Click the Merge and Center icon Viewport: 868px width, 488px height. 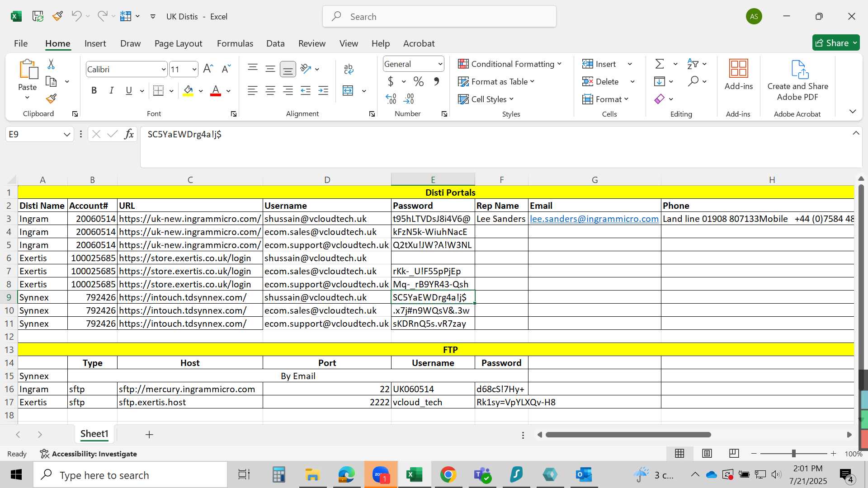point(348,90)
